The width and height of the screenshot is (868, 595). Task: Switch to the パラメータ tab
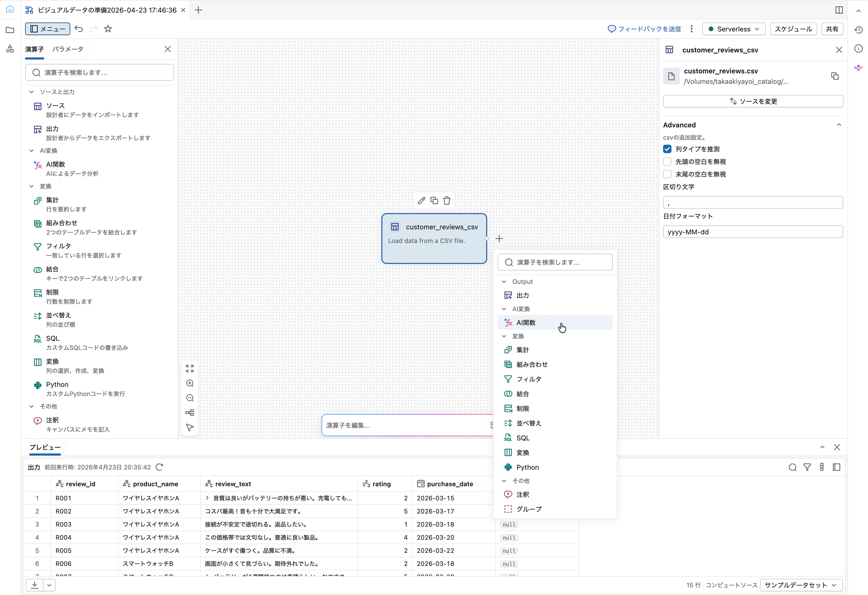pos(68,49)
